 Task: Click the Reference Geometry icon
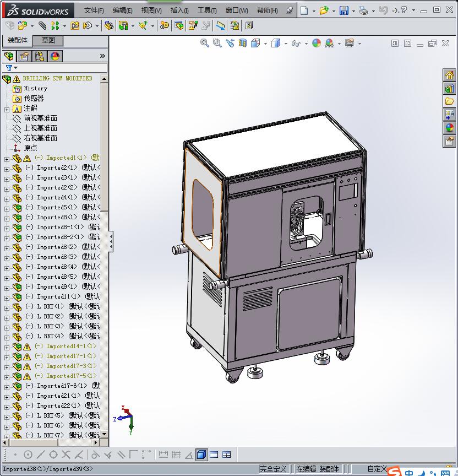(x=143, y=25)
